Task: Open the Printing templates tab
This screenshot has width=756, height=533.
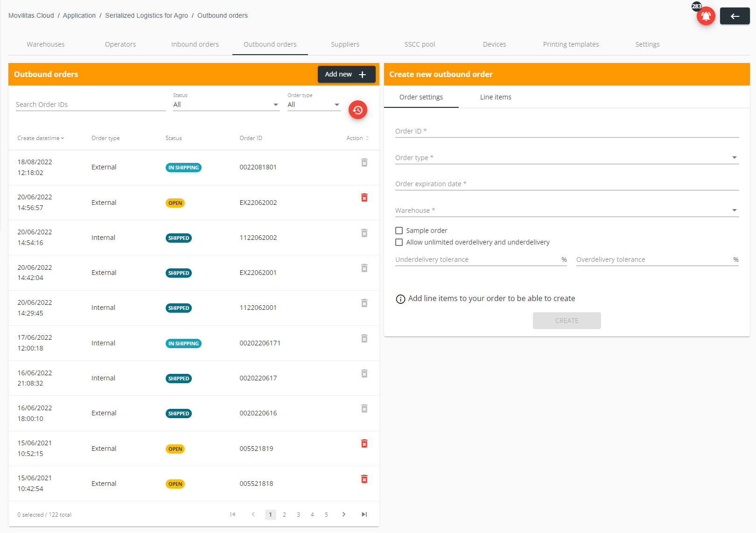Action: (571, 44)
